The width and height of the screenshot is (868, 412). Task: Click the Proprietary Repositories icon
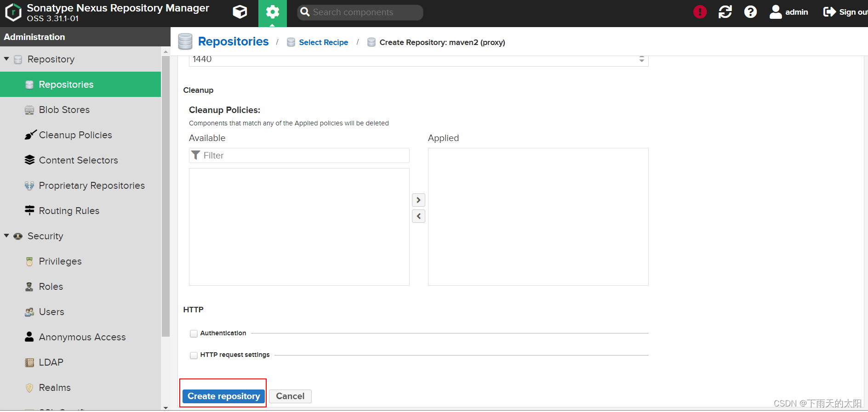(29, 186)
